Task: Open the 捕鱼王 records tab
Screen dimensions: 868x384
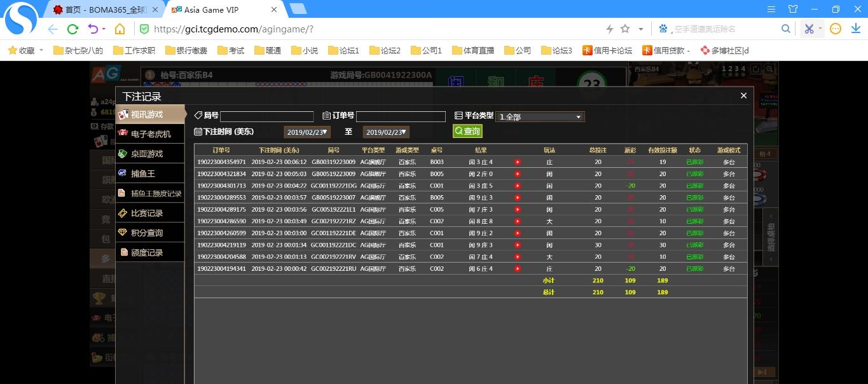Action: pyautogui.click(x=150, y=174)
